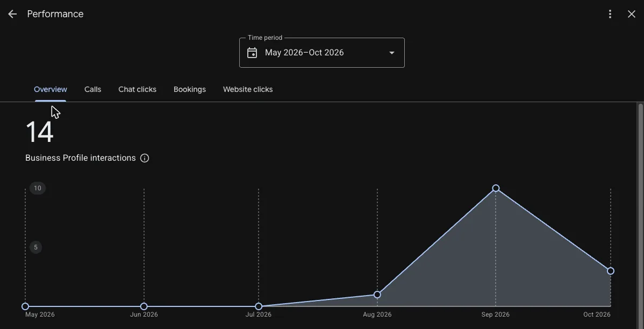This screenshot has height=329, width=644.
Task: Open the Chat clicks tab
Action: pos(137,90)
